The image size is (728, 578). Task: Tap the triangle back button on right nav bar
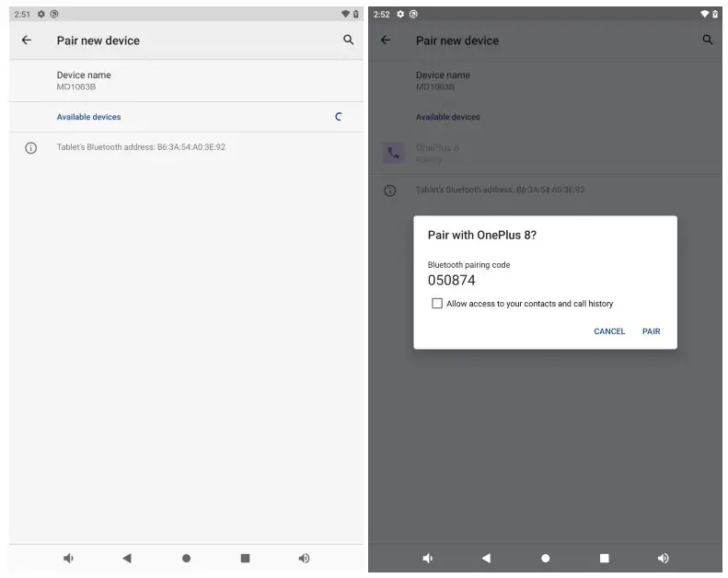[x=486, y=558]
